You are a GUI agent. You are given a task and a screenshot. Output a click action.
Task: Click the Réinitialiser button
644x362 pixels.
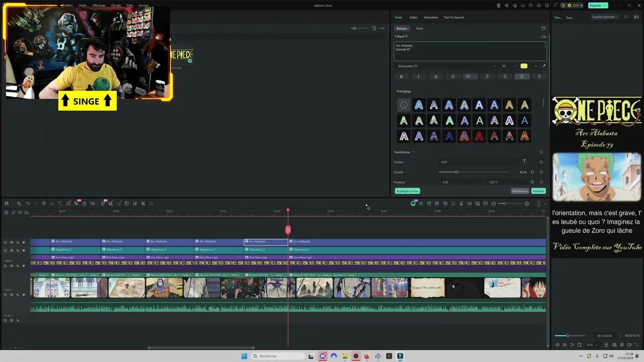click(x=520, y=191)
